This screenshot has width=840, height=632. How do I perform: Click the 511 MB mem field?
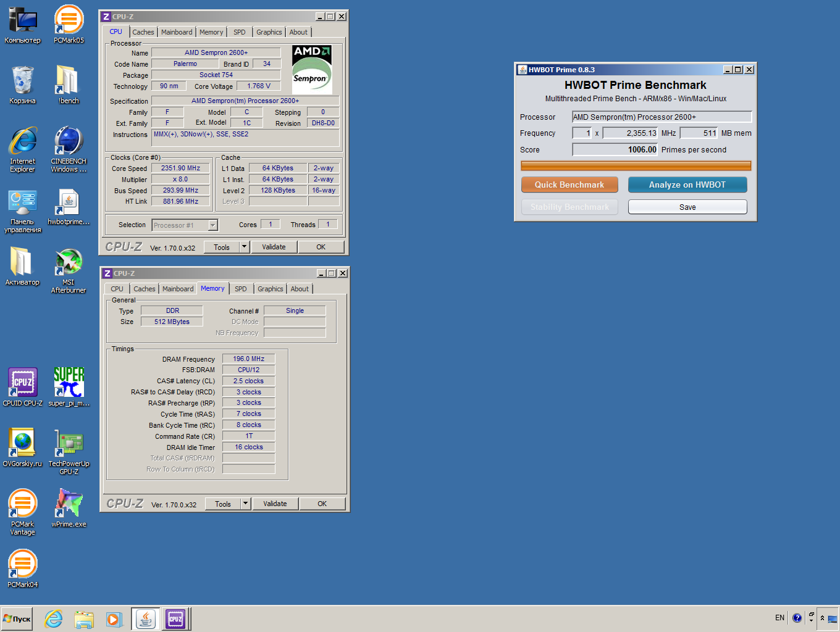click(699, 133)
